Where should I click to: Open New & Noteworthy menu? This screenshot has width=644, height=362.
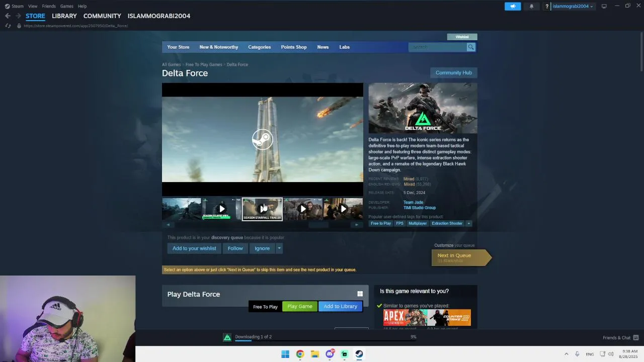click(x=218, y=47)
